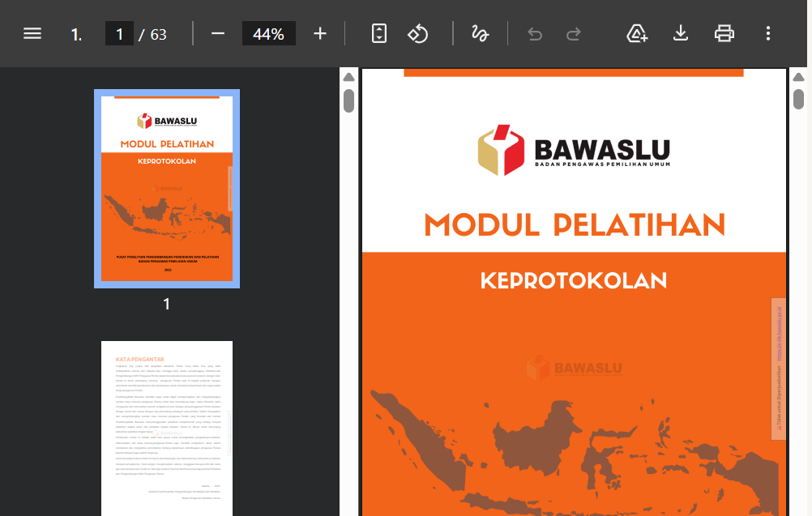Screen dimensions: 812x516
Task: Download the PDF file
Action: tap(681, 34)
